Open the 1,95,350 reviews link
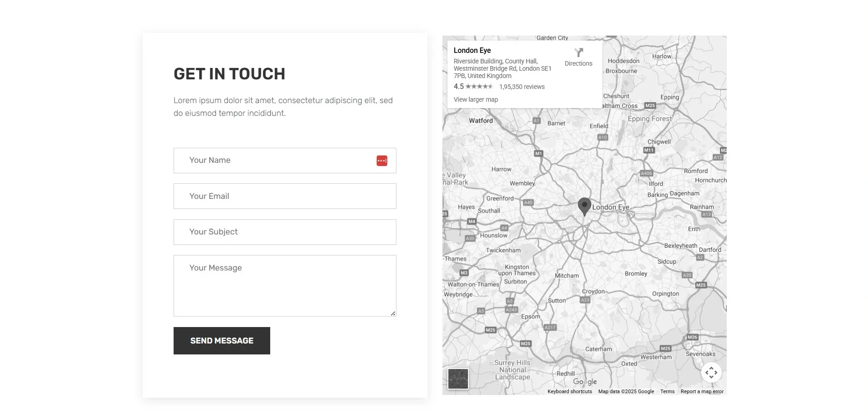Image resolution: width=868 pixels, height=416 pixels. [x=522, y=87]
